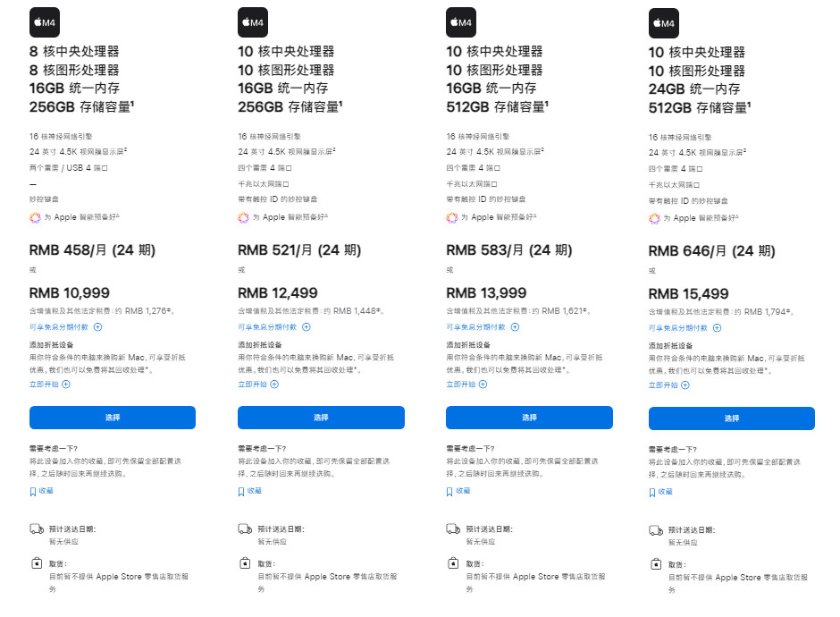Select the RMB 13,999 configuration using 选择
This screenshot has height=617, width=840.
[529, 418]
